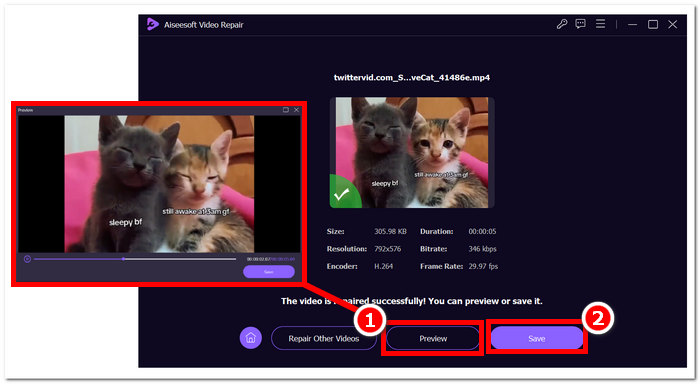The image size is (700, 384).
Task: Close the Aiseesoft Video Repair window
Action: tap(673, 25)
